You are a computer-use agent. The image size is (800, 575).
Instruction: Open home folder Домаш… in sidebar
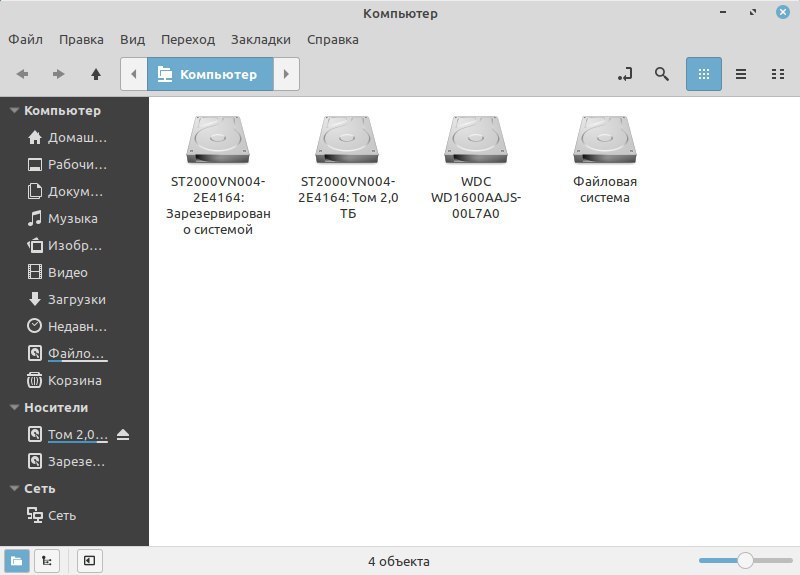tap(74, 138)
